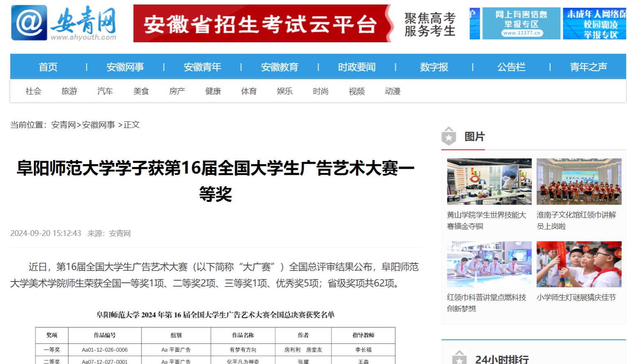Click the star icon beside 图片 heading

pos(449,137)
